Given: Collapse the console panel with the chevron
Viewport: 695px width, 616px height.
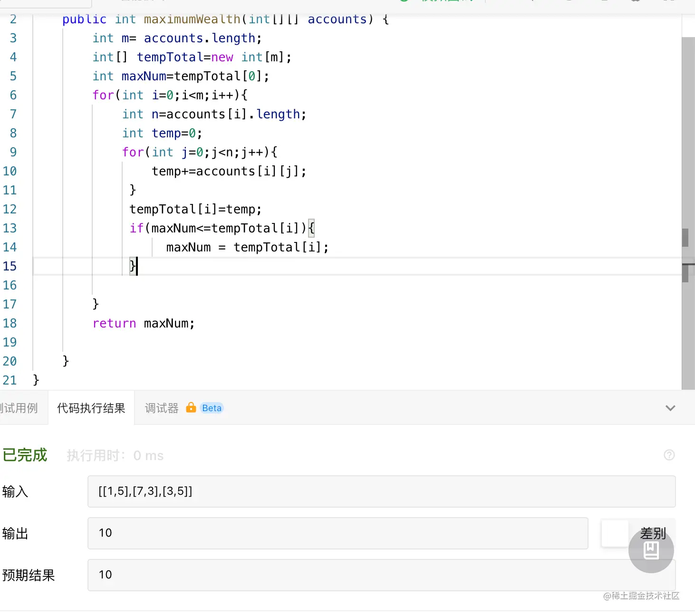Looking at the screenshot, I should pyautogui.click(x=670, y=408).
